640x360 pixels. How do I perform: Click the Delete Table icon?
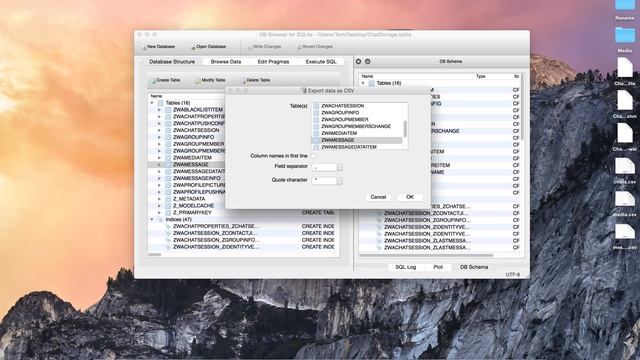coord(243,81)
